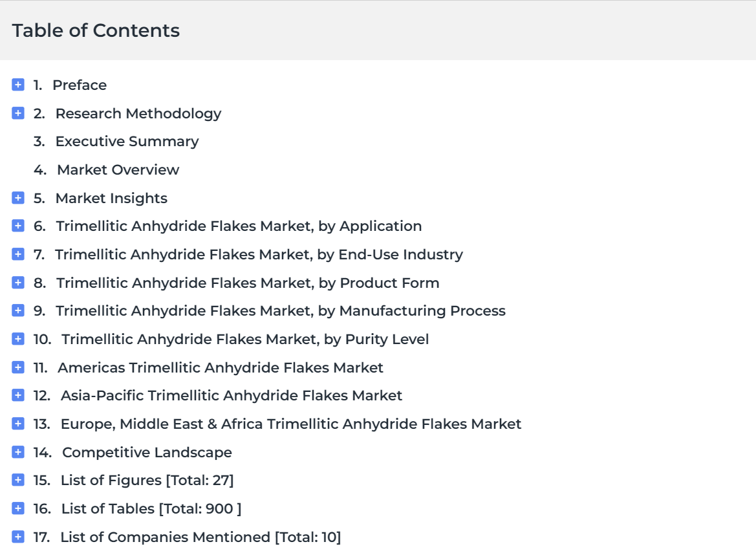The width and height of the screenshot is (756, 553).
Task: Expand List of Companies Mentioned plus icon
Action: click(18, 537)
